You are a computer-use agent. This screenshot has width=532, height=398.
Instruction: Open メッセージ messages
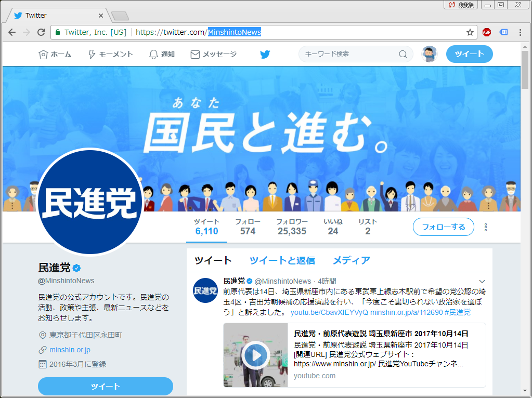214,54
